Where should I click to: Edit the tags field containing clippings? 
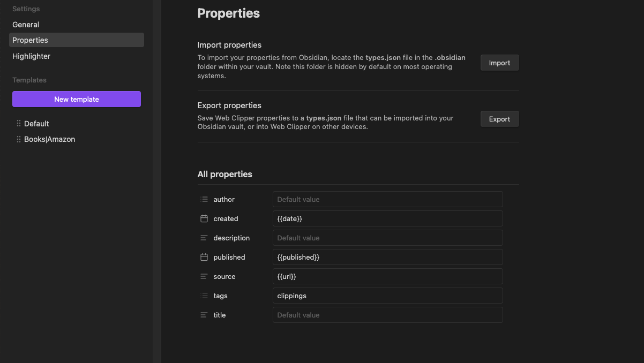[x=387, y=296]
